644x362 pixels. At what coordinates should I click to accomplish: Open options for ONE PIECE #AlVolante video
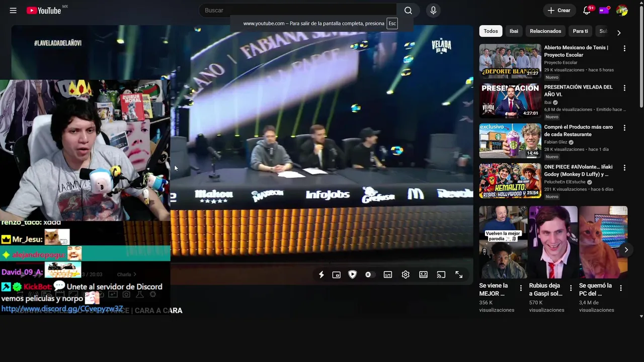[624, 167]
